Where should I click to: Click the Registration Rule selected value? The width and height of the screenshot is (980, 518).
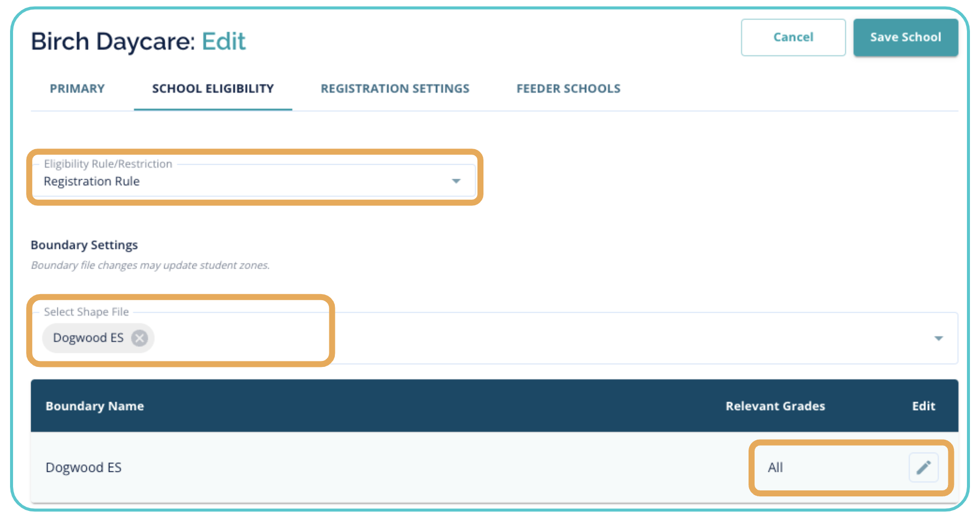92,182
